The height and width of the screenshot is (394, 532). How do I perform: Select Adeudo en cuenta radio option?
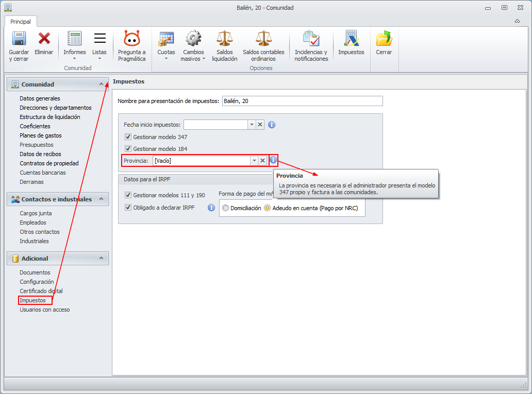(268, 208)
